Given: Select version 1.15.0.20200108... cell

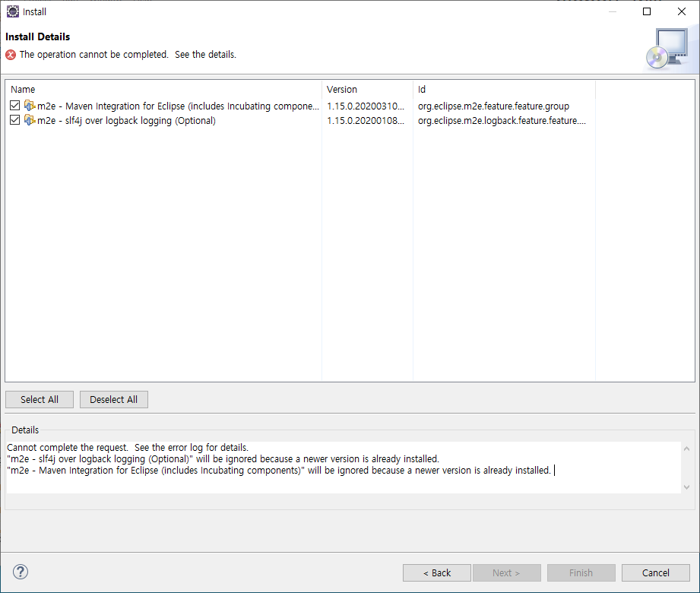Looking at the screenshot, I should pos(366,121).
